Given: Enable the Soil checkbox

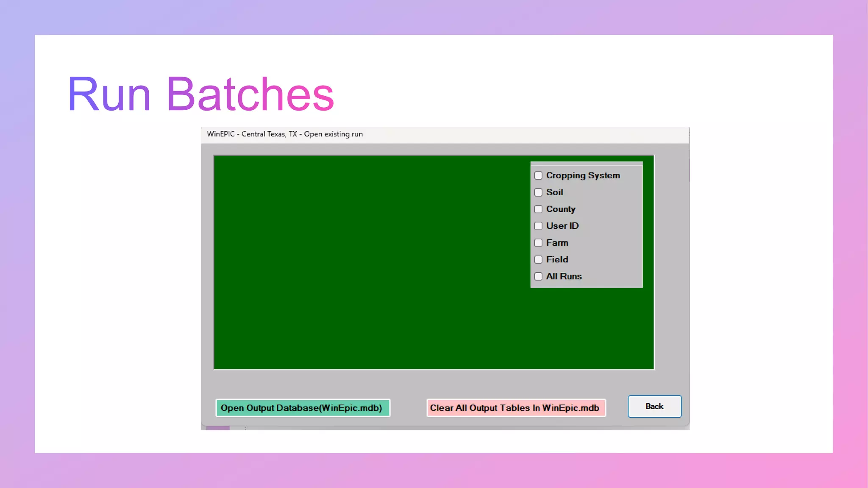Looking at the screenshot, I should point(538,192).
